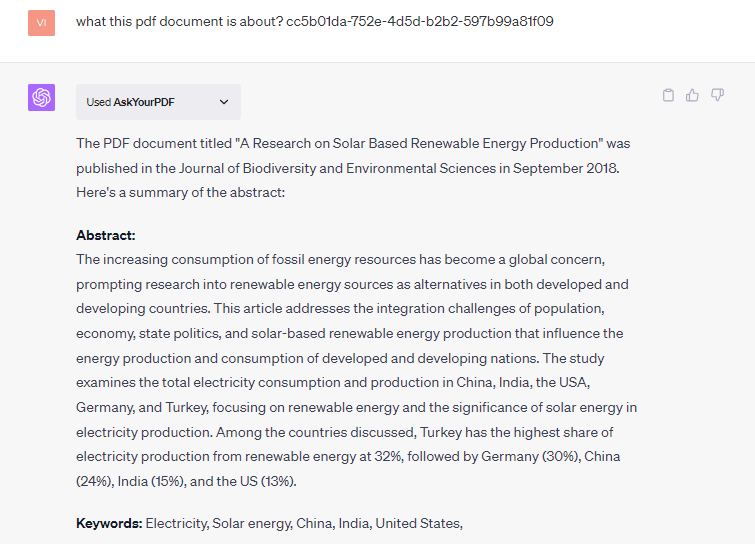Click the bold Keywords label
Image resolution: width=755 pixels, height=544 pixels.
tap(109, 523)
